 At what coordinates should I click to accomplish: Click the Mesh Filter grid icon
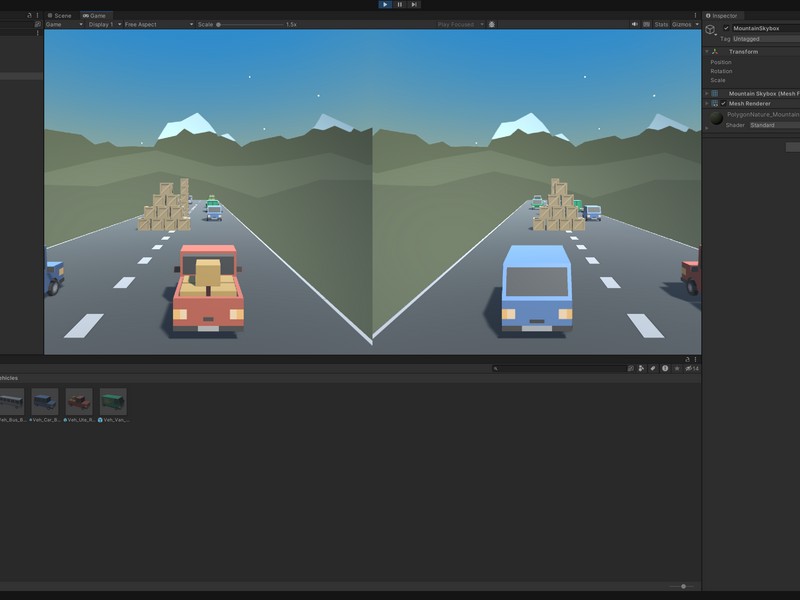point(715,93)
